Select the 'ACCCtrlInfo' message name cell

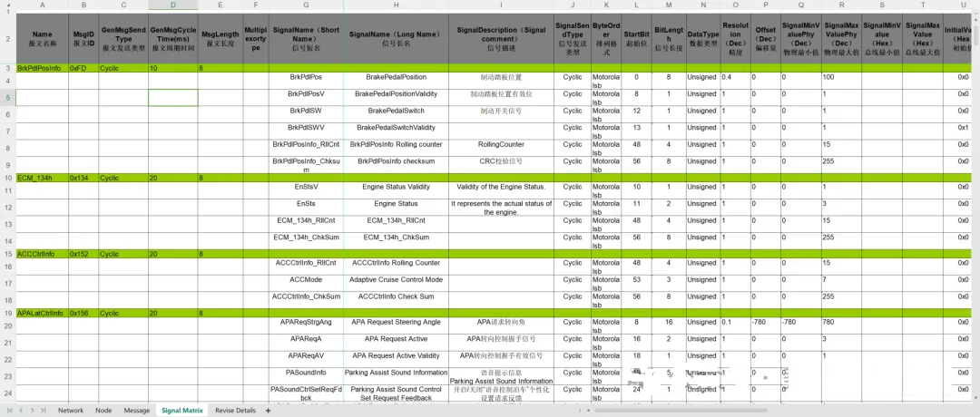coord(42,254)
